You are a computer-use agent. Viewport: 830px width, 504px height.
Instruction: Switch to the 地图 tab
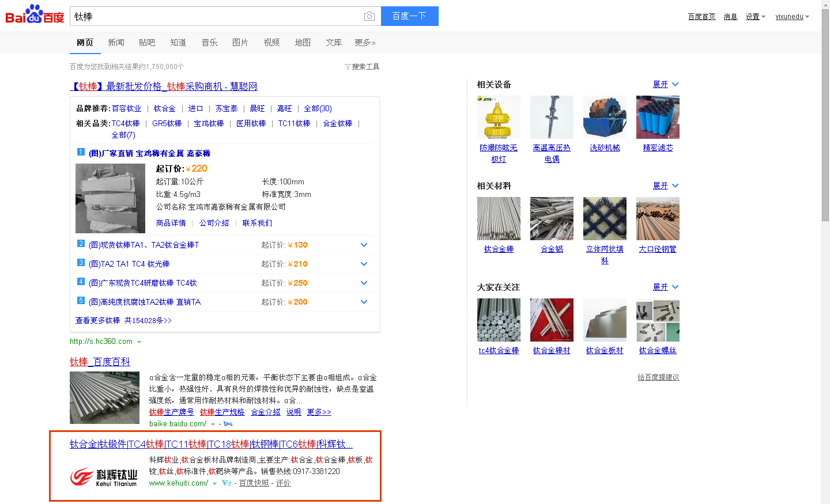(x=303, y=43)
